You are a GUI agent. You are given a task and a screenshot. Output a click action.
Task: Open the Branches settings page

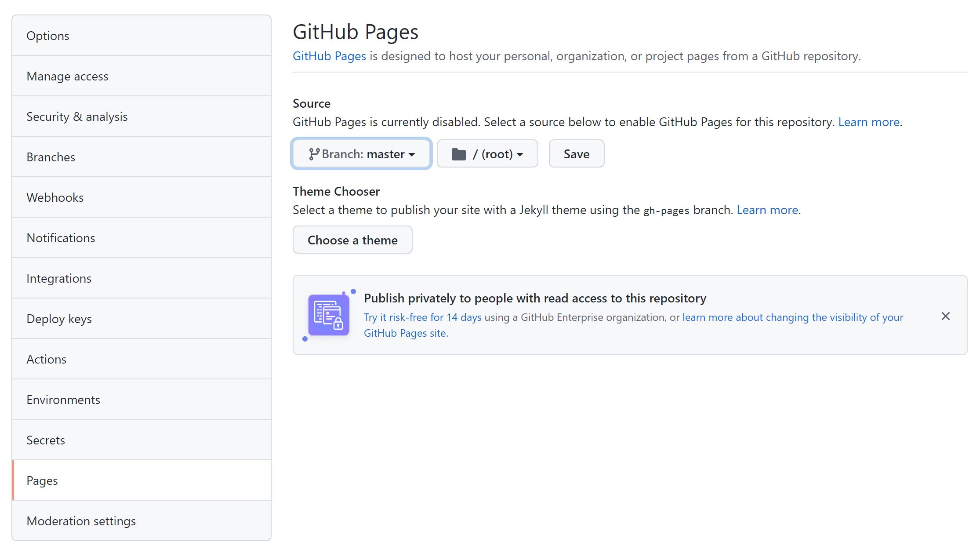tap(142, 157)
